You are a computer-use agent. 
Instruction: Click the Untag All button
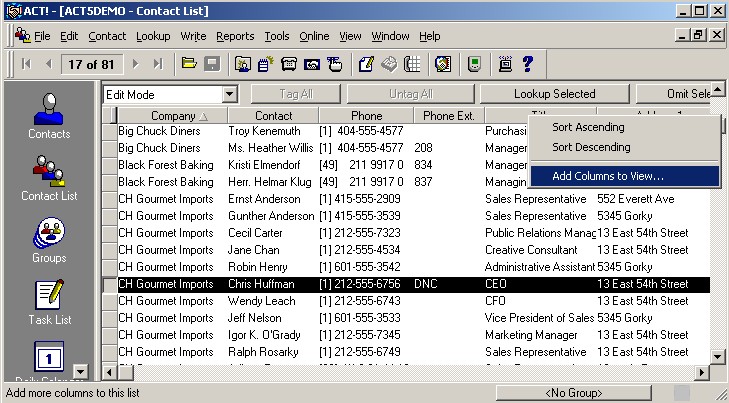pos(411,94)
